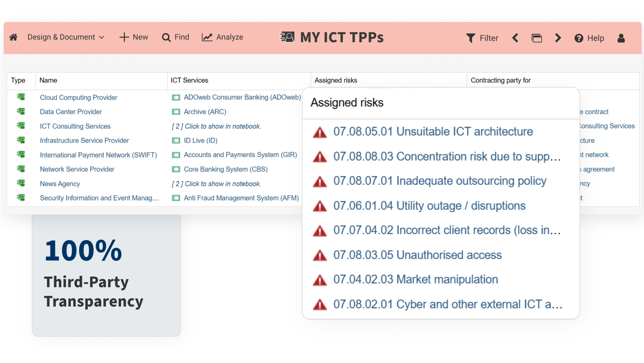Image resolution: width=644 pixels, height=363 pixels.
Task: Switch to the Analyze view
Action: [x=222, y=37]
